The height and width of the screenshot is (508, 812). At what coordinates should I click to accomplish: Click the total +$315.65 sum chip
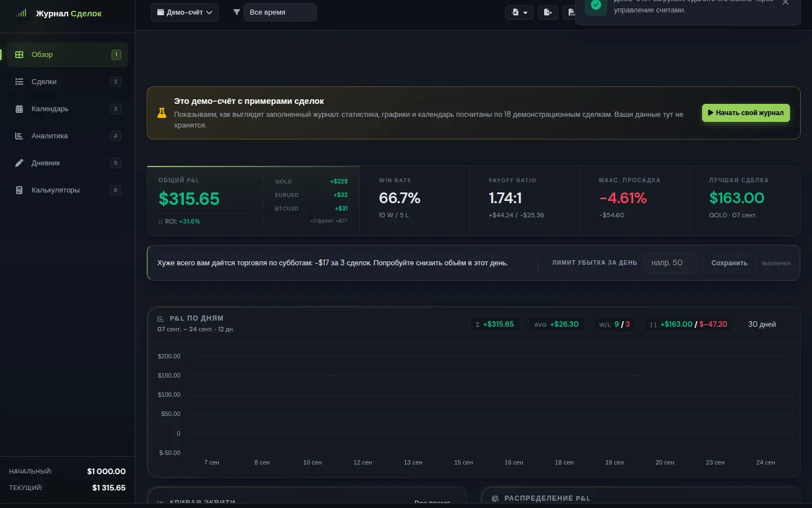(495, 325)
